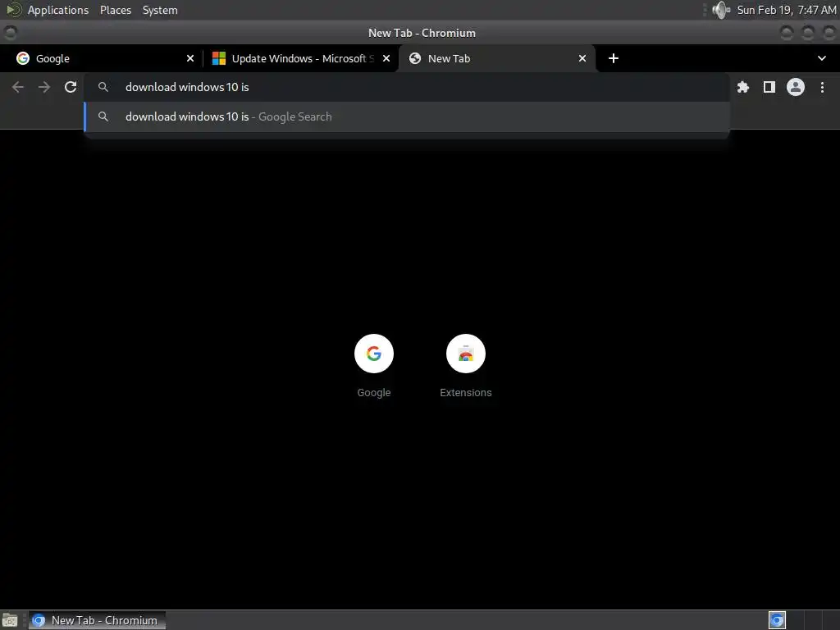The width and height of the screenshot is (840, 630).
Task: Open the Google shortcut tile
Action: coord(374,367)
